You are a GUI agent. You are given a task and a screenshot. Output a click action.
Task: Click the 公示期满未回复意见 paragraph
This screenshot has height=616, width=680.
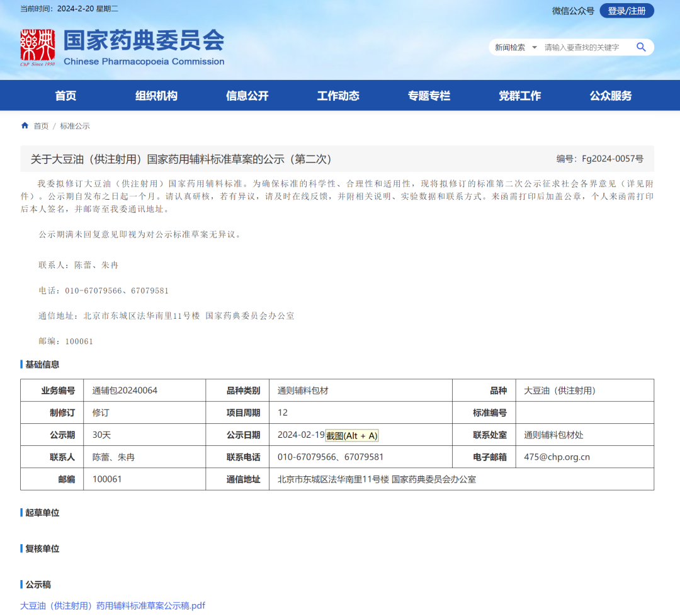click(140, 234)
